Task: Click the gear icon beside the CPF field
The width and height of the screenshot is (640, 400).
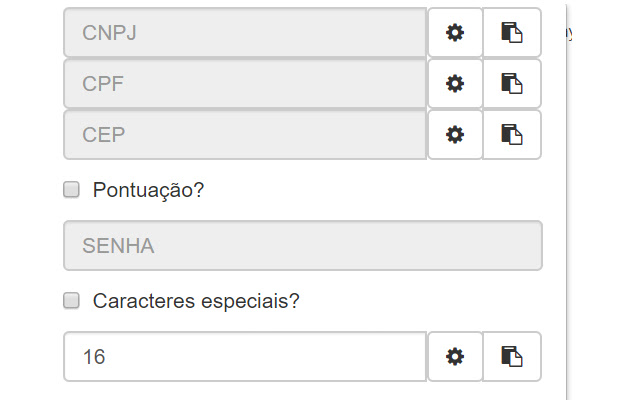Action: point(455,84)
